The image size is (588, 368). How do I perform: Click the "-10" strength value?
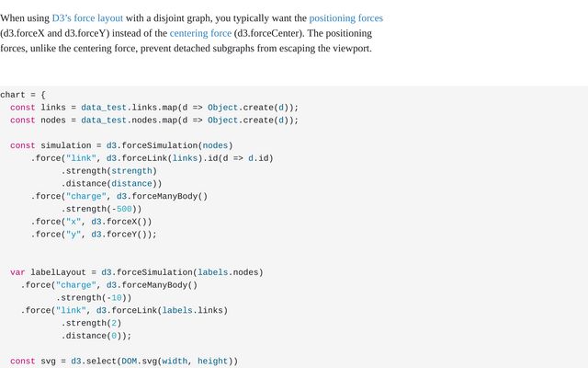117,298
